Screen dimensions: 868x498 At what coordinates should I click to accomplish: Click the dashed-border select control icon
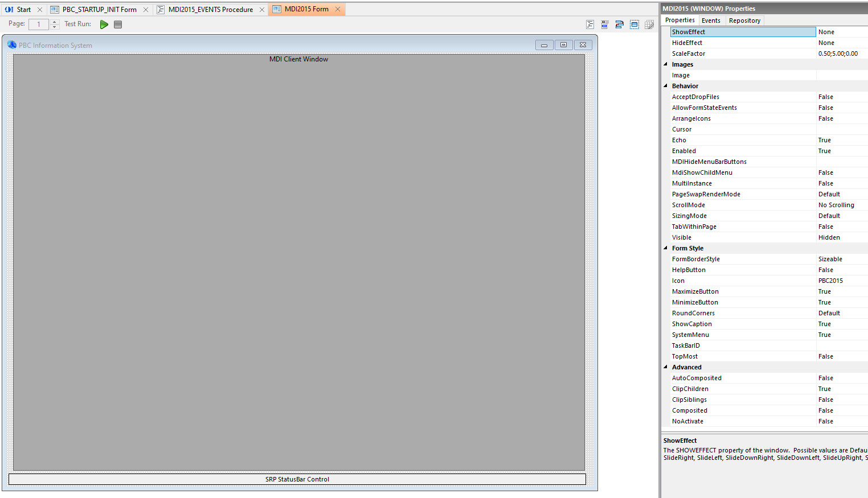[x=634, y=24]
